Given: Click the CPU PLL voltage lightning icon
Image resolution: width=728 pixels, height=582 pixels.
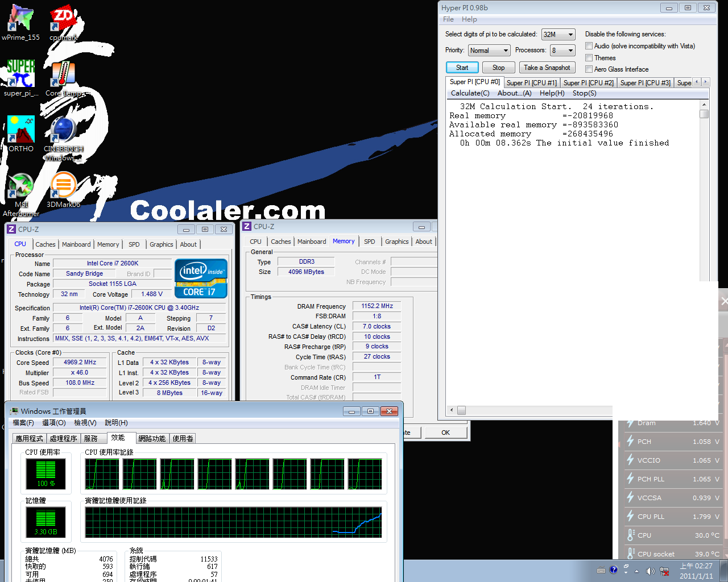Looking at the screenshot, I should pyautogui.click(x=630, y=516).
